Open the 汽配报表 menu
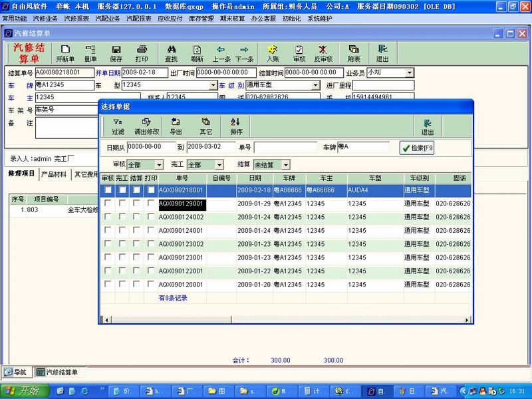532x399 pixels. pyautogui.click(x=139, y=19)
